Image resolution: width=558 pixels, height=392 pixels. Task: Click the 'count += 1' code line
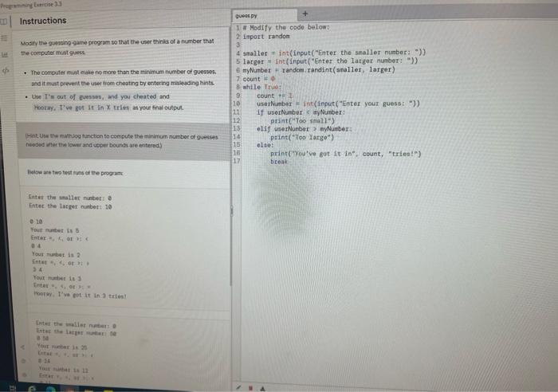pos(275,96)
